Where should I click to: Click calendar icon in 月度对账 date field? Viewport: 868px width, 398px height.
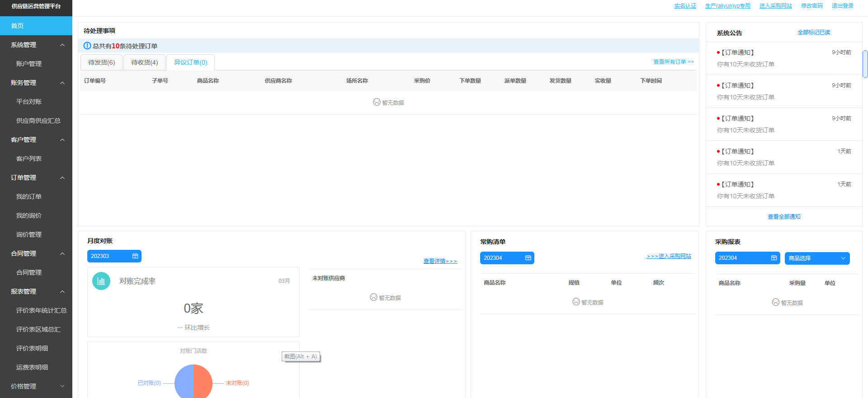coord(135,256)
